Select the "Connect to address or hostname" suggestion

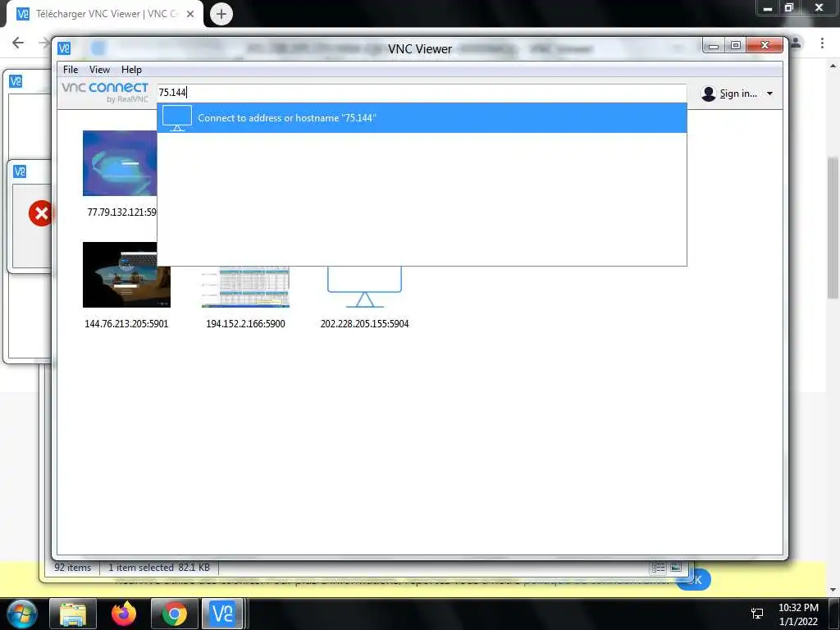[422, 118]
